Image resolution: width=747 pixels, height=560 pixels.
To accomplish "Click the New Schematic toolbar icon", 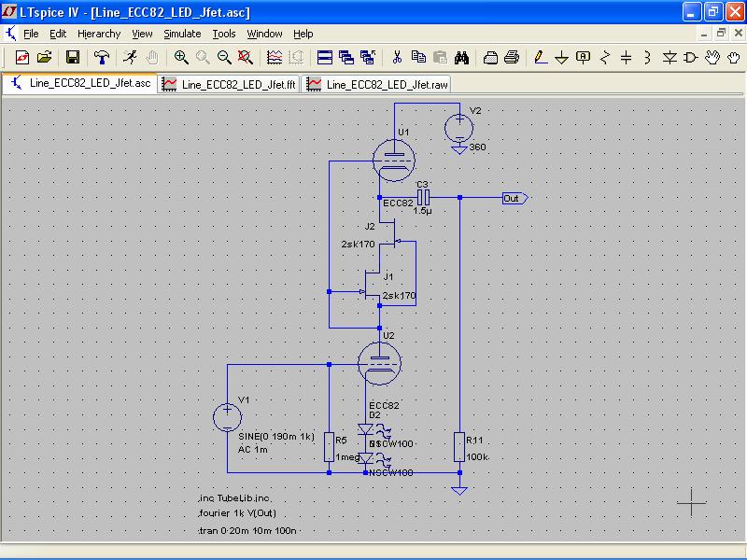I will click(21, 58).
